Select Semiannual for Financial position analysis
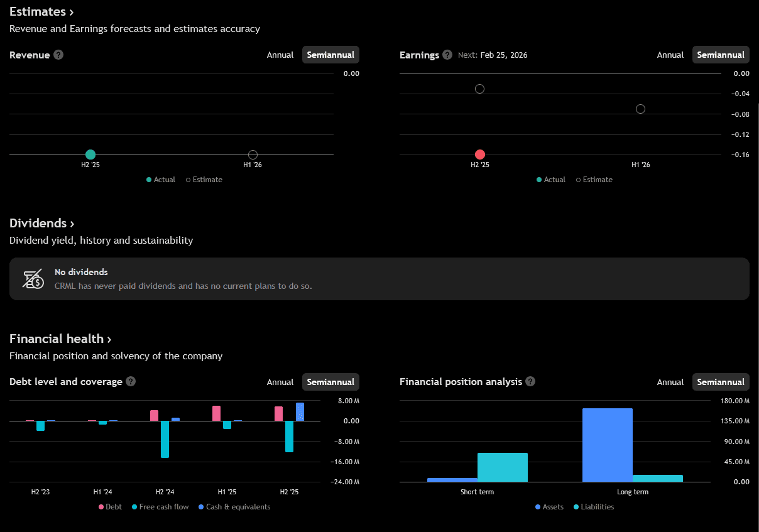 [721, 382]
